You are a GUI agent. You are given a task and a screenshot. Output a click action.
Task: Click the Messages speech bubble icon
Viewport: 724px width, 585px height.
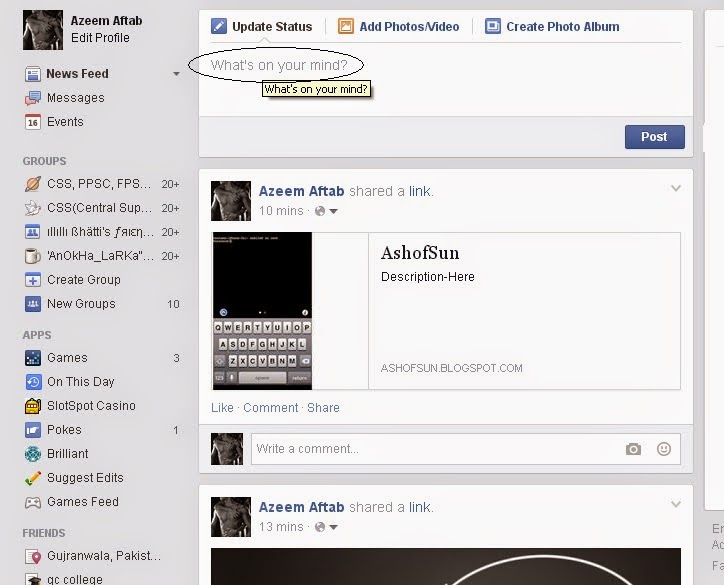(x=33, y=98)
